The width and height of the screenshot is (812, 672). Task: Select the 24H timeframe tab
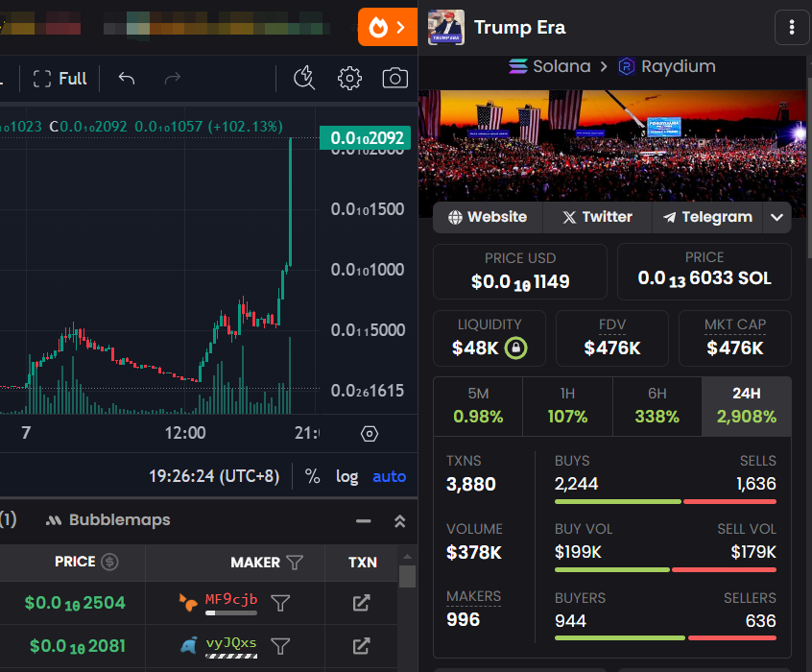tap(746, 406)
